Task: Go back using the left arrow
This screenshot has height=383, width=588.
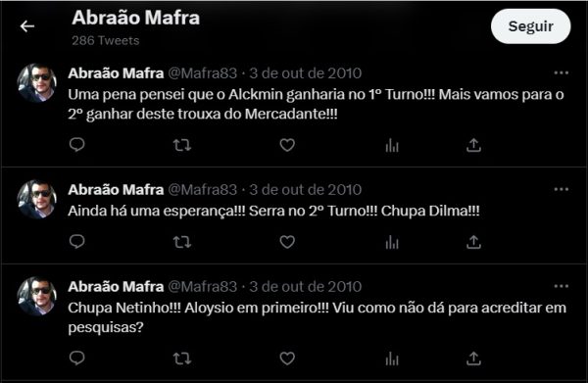Action: pyautogui.click(x=27, y=26)
